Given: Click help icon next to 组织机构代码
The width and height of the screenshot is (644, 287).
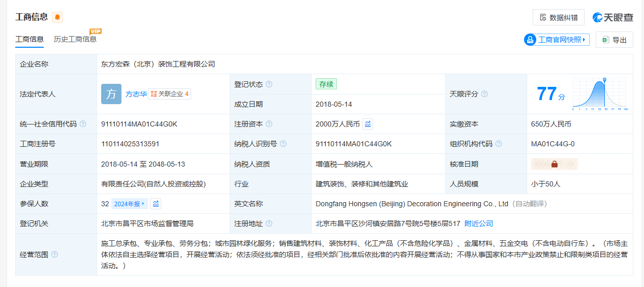Looking at the screenshot, I should (x=499, y=144).
